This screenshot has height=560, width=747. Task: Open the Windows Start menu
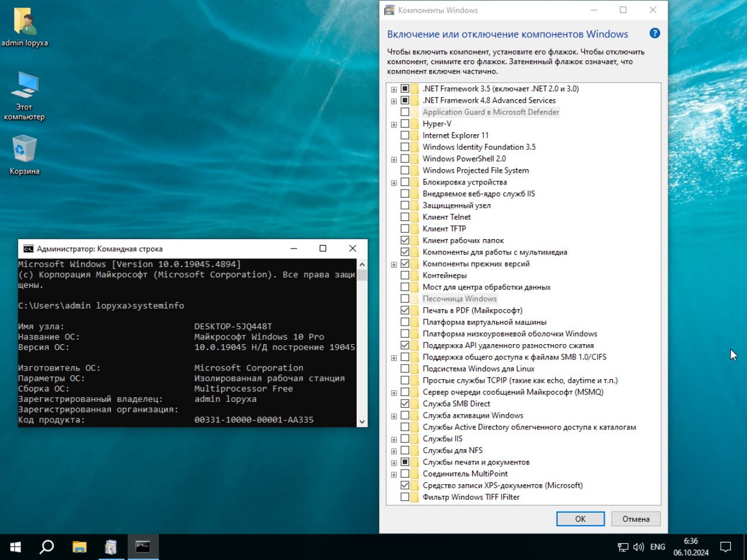[16, 547]
